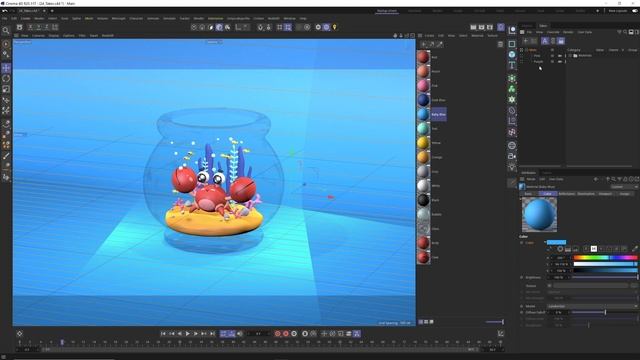640x360 pixels.
Task: Switch to the Color tab in material attributes
Action: point(548,193)
